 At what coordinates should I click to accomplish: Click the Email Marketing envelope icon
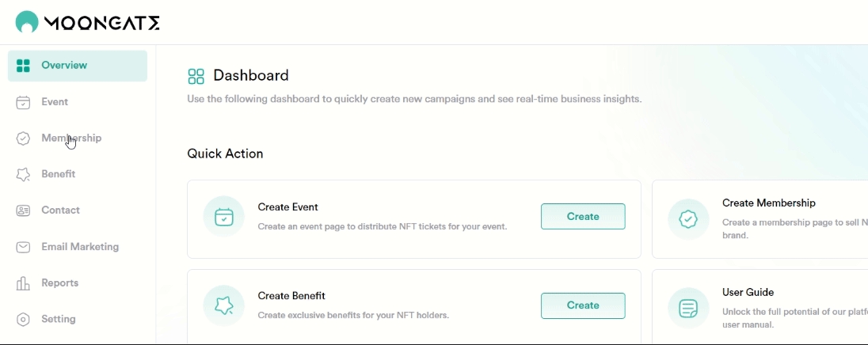pyautogui.click(x=24, y=247)
